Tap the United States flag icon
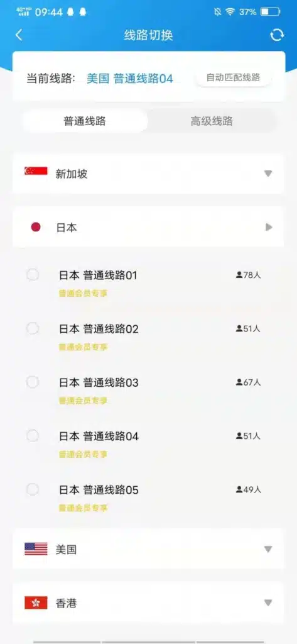 coord(36,548)
